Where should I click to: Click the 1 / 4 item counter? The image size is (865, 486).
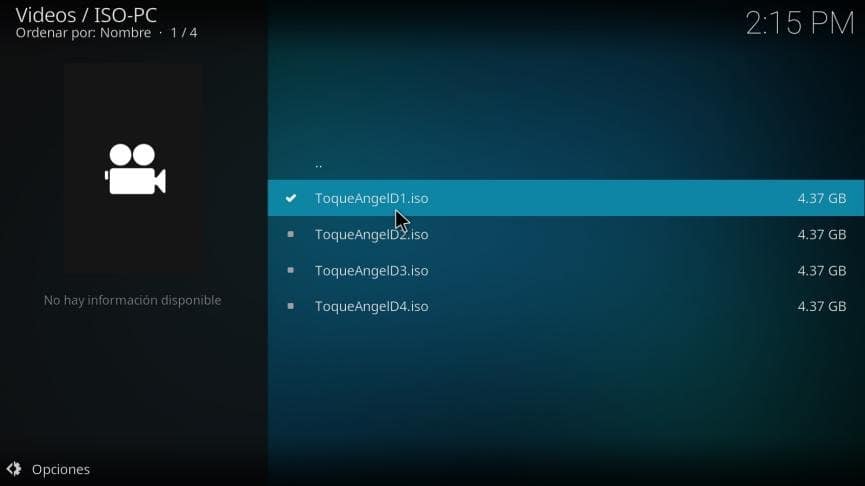[184, 33]
